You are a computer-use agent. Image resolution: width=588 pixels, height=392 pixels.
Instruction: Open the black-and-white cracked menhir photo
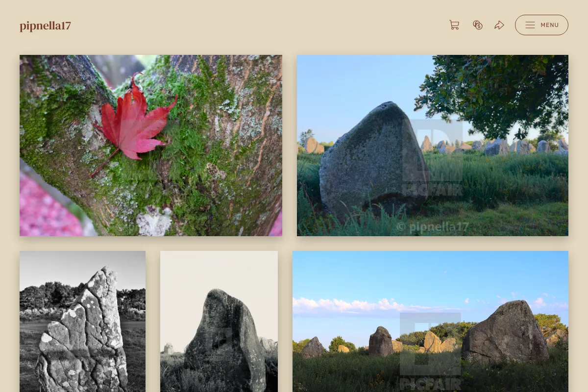82,321
